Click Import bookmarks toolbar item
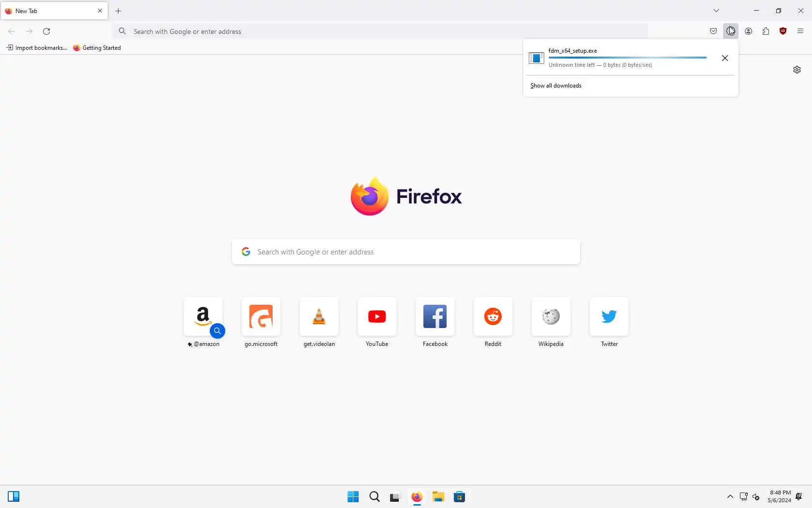Viewport: 812px width, 508px height. click(x=37, y=48)
